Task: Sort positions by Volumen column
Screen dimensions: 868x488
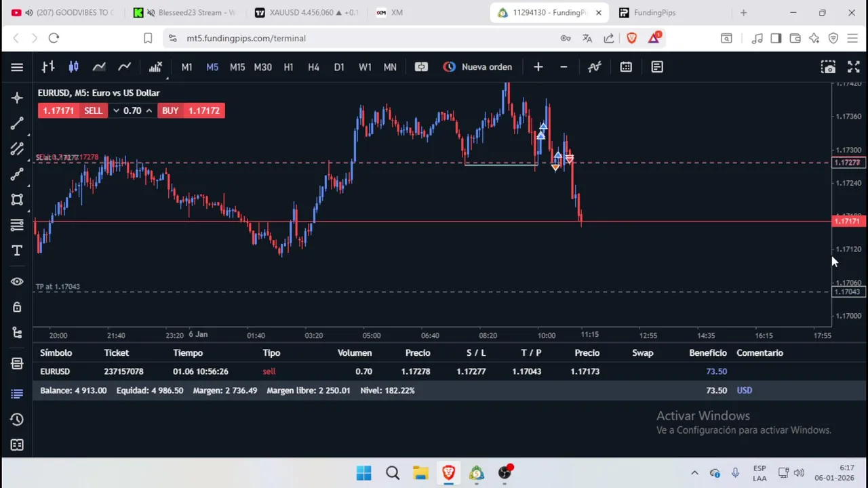Action: pyautogui.click(x=355, y=352)
